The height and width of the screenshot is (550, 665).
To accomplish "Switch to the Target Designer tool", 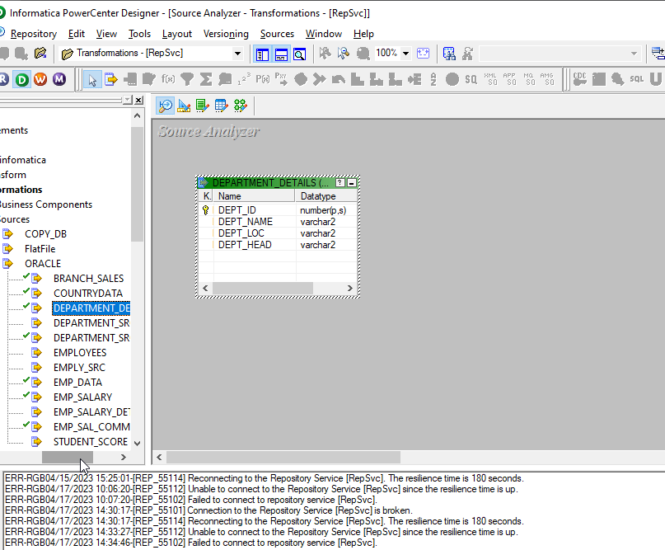I will pyautogui.click(x=184, y=105).
